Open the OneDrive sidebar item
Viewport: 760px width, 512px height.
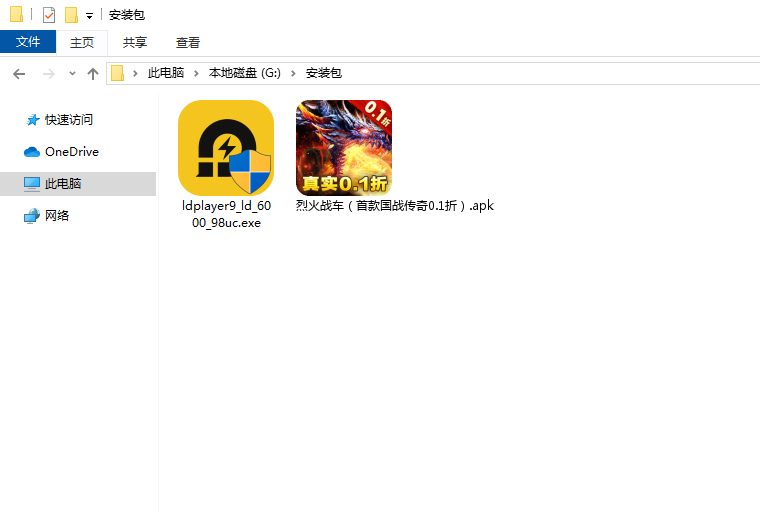tap(71, 152)
